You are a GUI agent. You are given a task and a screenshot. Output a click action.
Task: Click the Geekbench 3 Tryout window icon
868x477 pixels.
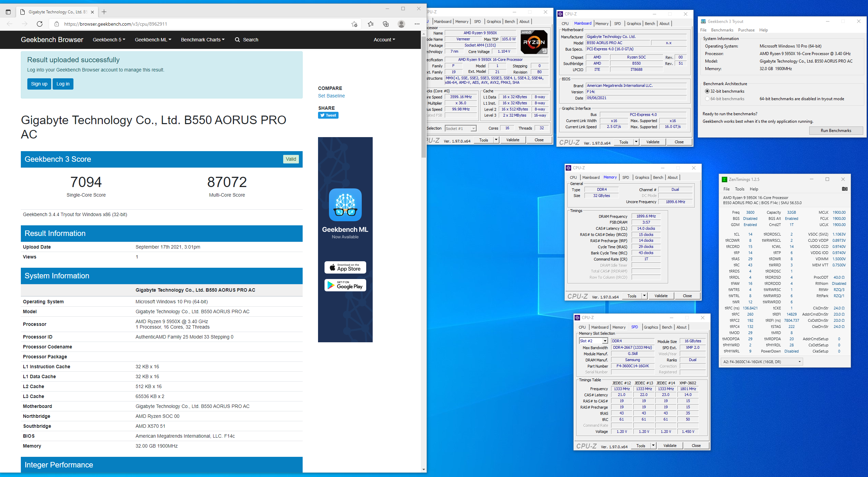703,22
